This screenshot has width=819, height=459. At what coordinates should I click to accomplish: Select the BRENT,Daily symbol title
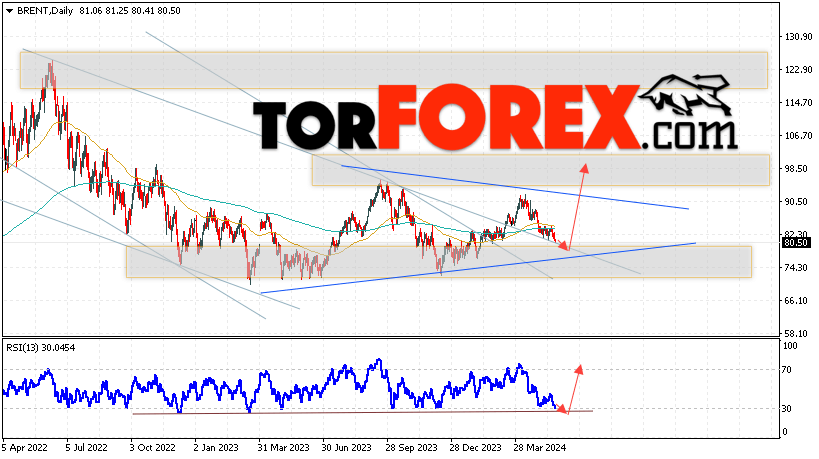point(45,11)
